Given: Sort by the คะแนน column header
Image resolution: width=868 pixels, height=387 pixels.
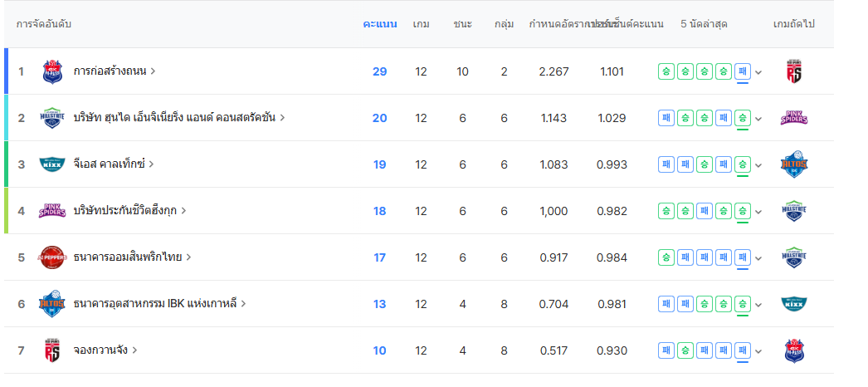Looking at the screenshot, I should [380, 24].
